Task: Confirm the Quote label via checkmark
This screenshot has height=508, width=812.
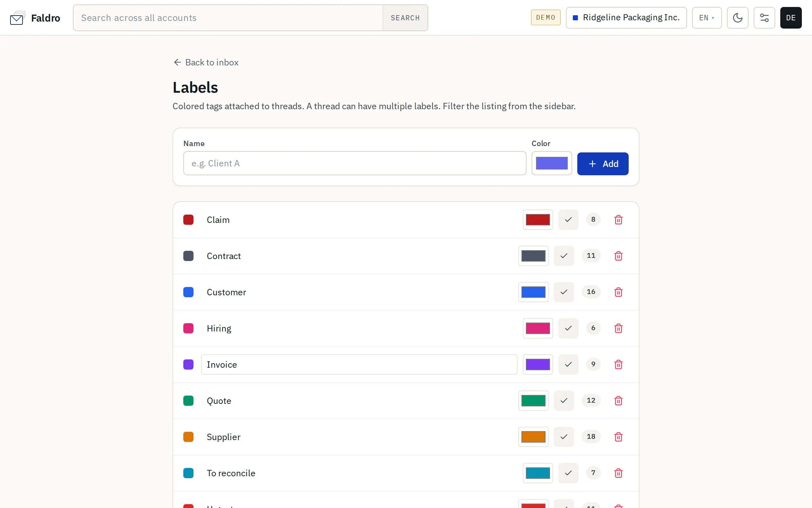Action: tap(564, 400)
